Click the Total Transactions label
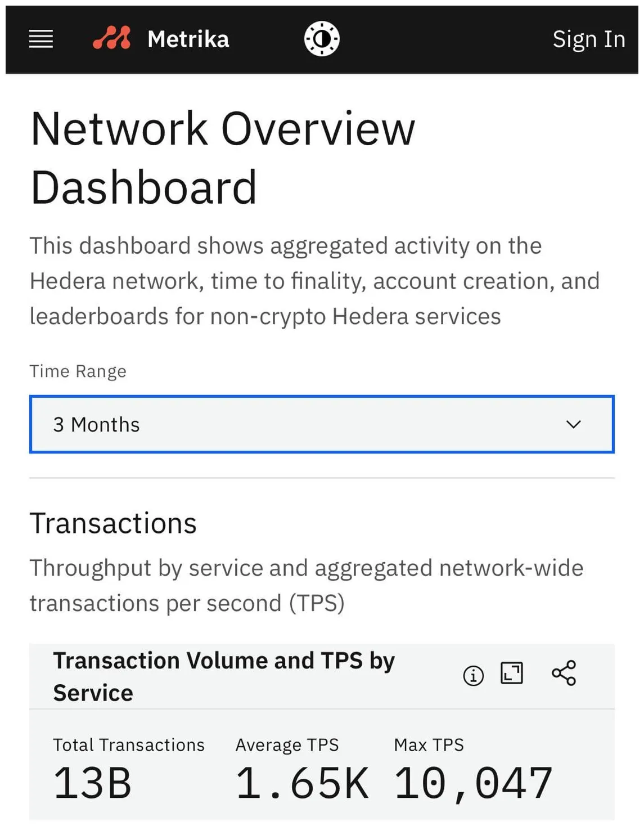This screenshot has height=826, width=644. click(129, 745)
